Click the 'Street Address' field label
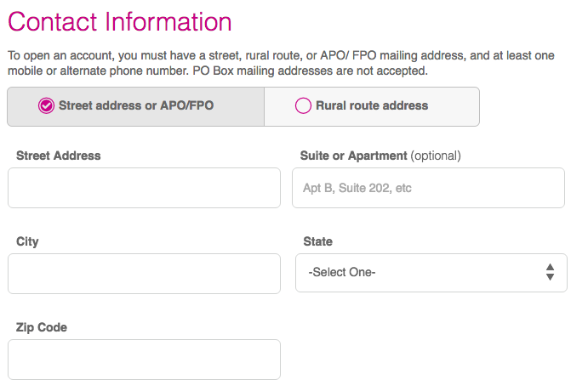This screenshot has width=588, height=391. click(59, 156)
